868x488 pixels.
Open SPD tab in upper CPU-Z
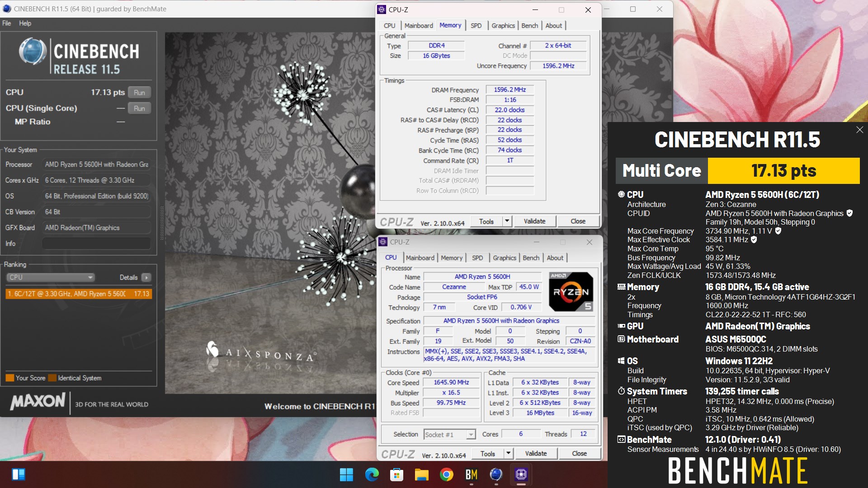476,25
